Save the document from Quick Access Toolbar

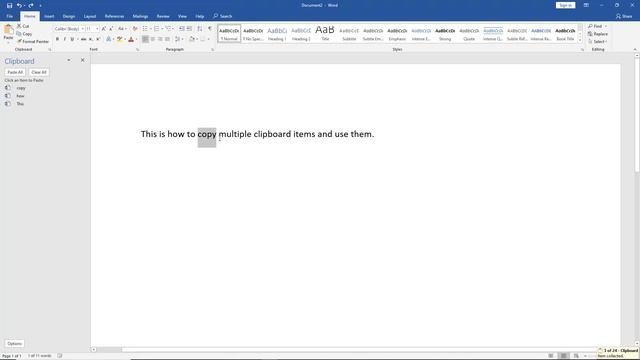(x=9, y=5)
